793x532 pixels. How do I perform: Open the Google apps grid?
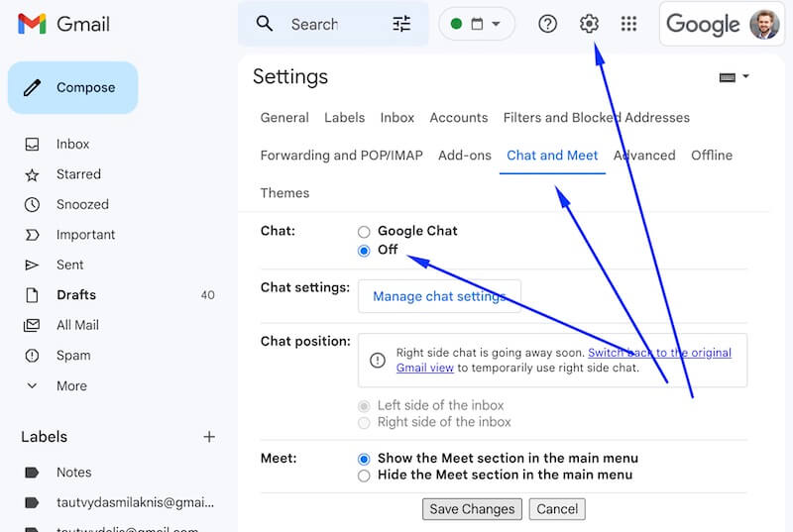(628, 24)
